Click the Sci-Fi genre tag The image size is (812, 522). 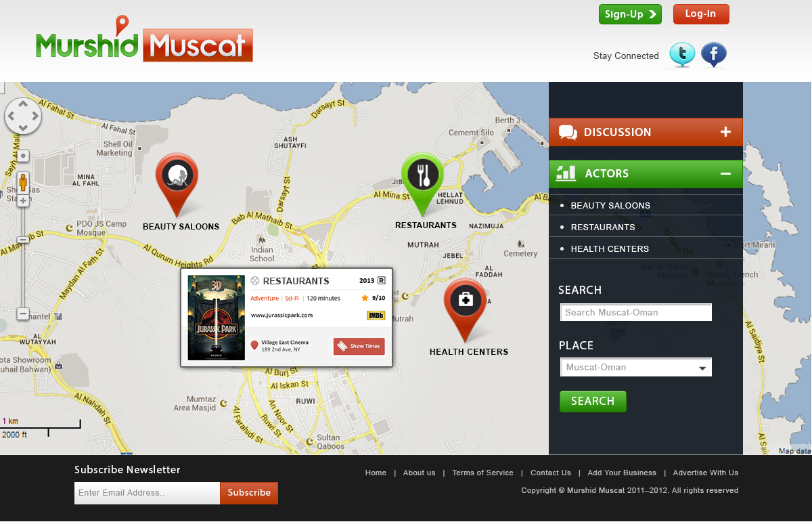(292, 299)
